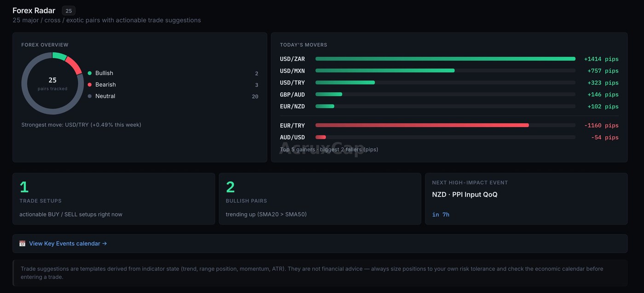Click the +1414 pips value
Screen dimensions: 644x293
tap(601, 59)
